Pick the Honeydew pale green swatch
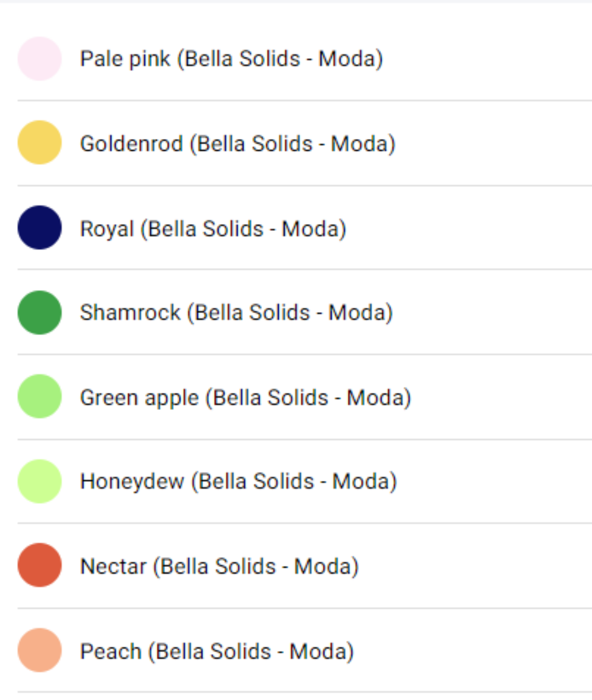The width and height of the screenshot is (592, 700). (40, 481)
